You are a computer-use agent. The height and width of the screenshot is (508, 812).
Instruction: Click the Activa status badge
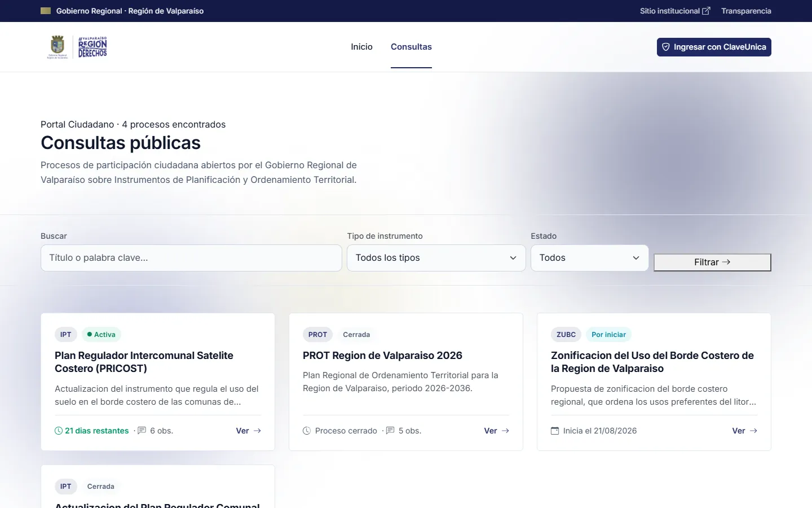point(101,335)
